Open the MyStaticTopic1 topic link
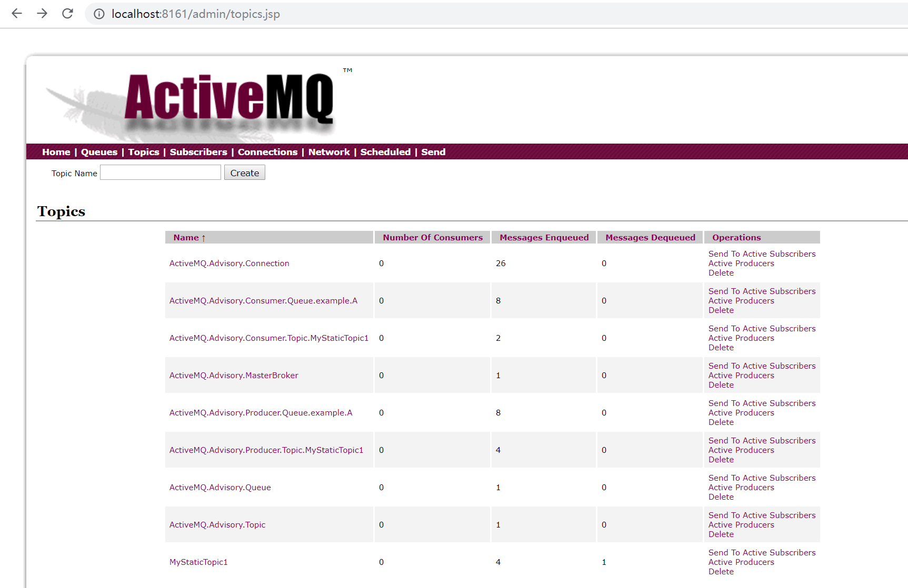908x588 pixels. click(198, 562)
